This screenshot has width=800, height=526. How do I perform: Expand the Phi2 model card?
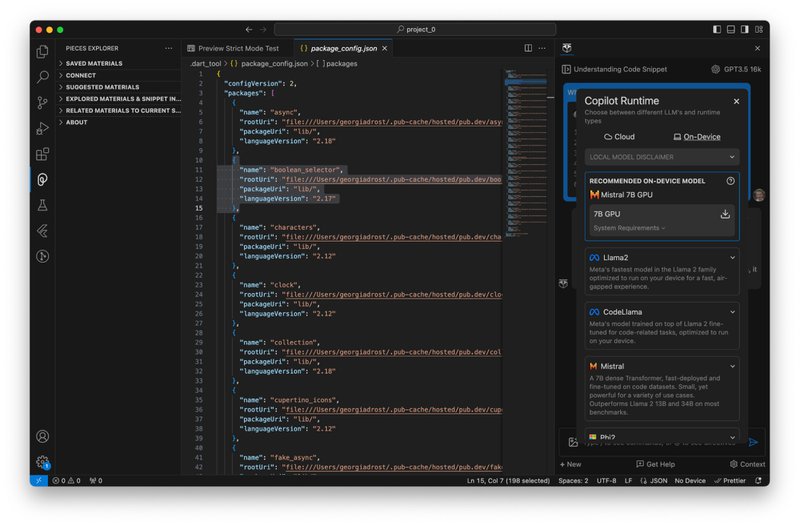[732, 437]
